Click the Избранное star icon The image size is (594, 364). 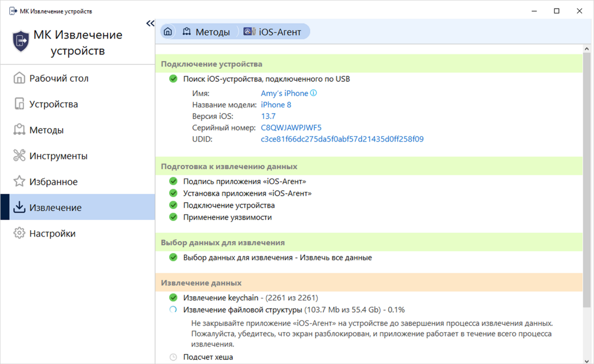click(19, 181)
